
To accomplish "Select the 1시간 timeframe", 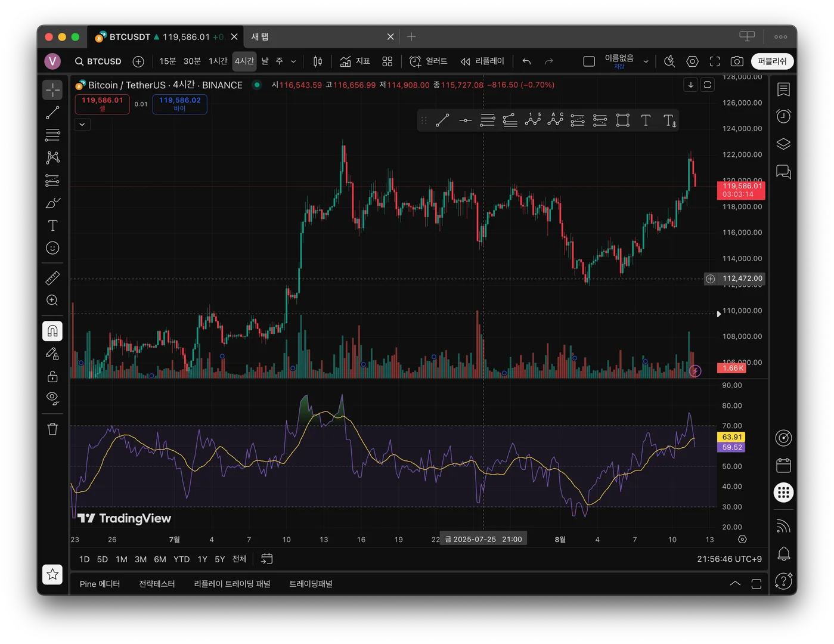I will pyautogui.click(x=218, y=61).
